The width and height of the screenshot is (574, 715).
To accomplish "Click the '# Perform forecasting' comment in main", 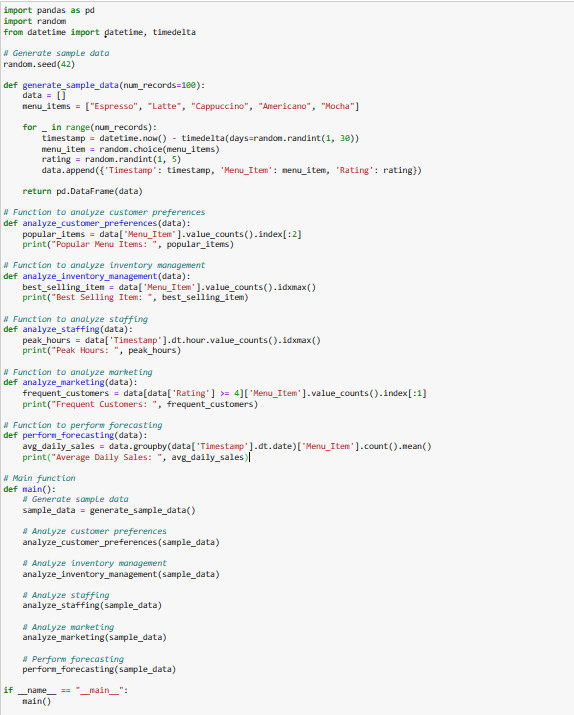I will (73, 658).
